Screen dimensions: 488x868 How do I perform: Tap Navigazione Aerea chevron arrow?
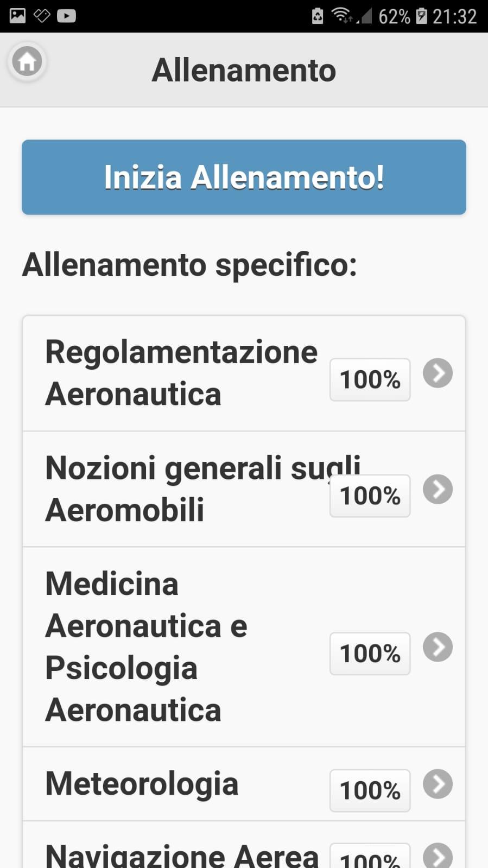coord(438,856)
